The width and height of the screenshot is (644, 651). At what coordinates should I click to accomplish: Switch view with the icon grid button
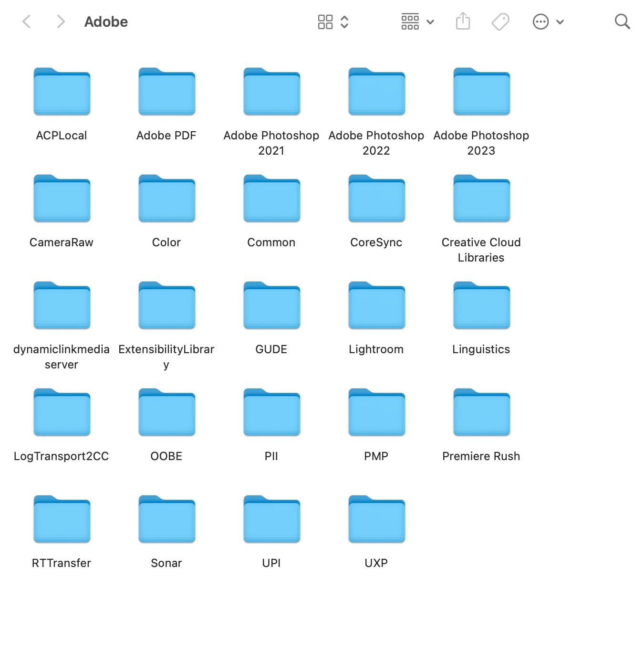(325, 21)
